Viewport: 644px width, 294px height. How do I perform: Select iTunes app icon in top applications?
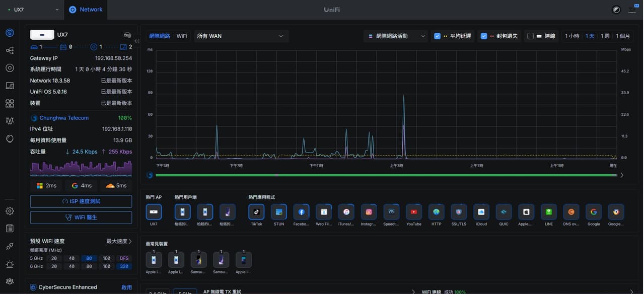pyautogui.click(x=346, y=212)
